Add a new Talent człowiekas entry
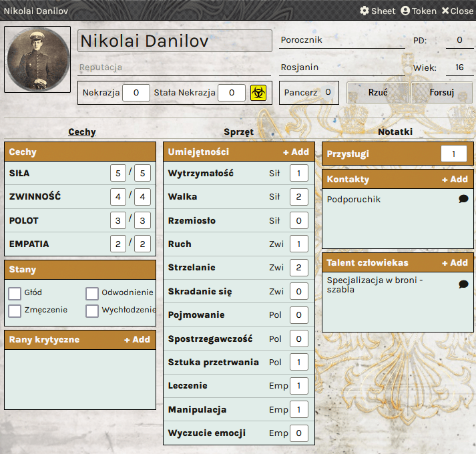The height and width of the screenshot is (454, 476). pos(455,263)
